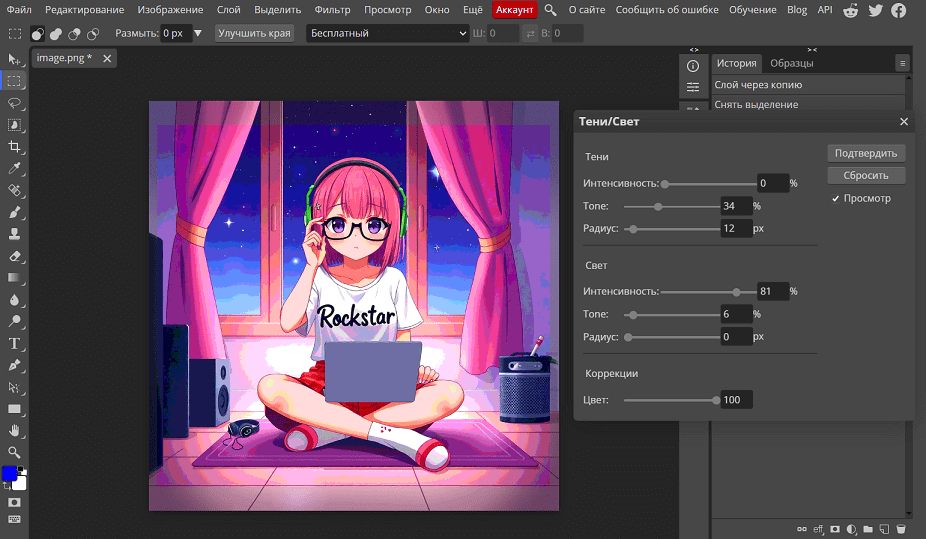Switch to the Образцы tab
The image size is (926, 539).
791,63
